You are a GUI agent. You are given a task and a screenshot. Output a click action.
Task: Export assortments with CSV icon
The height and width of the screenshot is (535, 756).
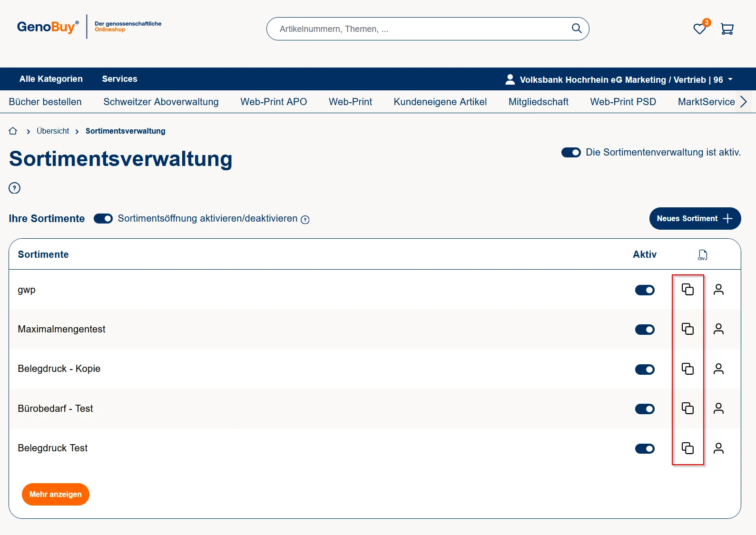pos(702,255)
